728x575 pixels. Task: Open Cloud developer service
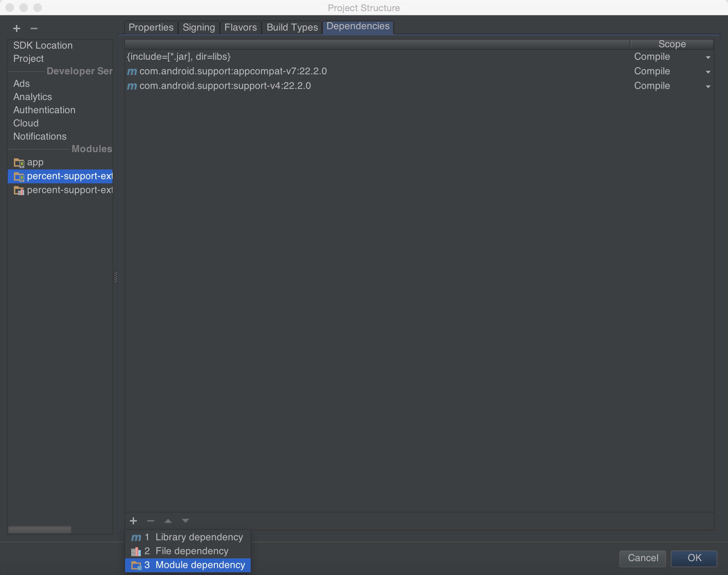26,123
